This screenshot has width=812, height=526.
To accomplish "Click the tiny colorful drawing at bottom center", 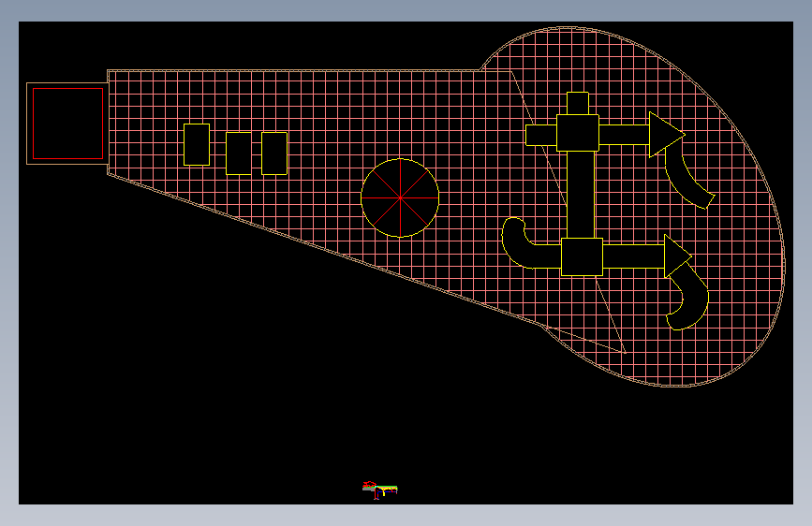I will coord(379,489).
